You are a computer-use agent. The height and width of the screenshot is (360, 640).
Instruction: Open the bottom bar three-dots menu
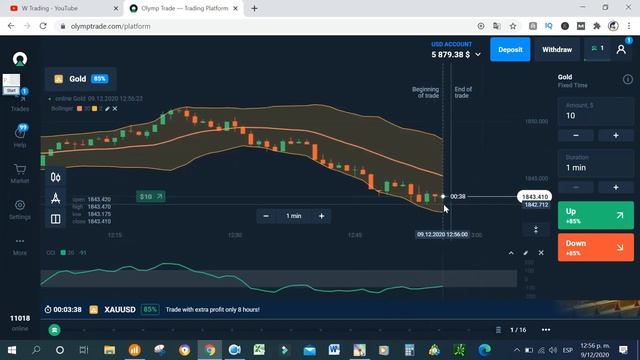coord(546,330)
